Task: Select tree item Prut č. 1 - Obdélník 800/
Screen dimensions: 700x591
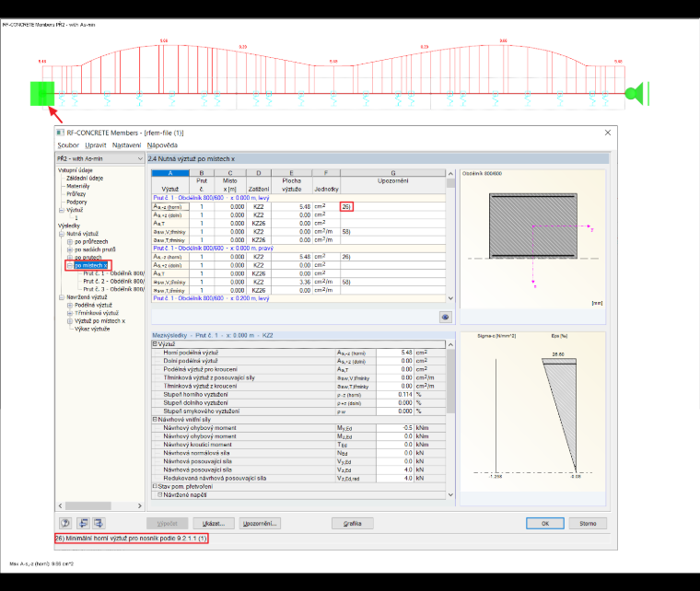Action: click(x=113, y=273)
